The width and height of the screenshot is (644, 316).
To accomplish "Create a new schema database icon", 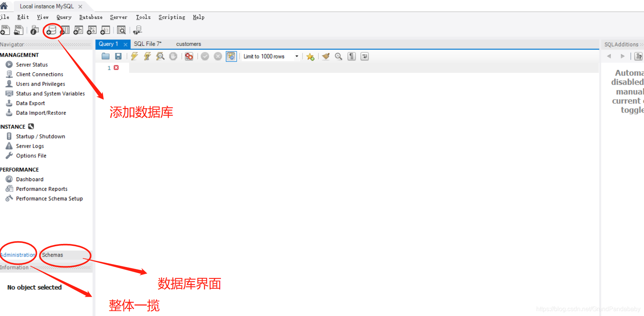I will pos(51,30).
